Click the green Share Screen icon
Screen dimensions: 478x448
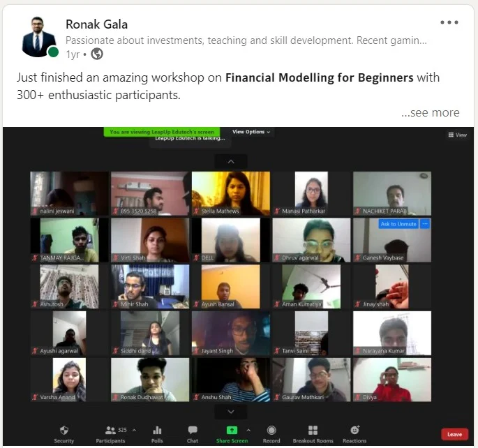point(232,430)
